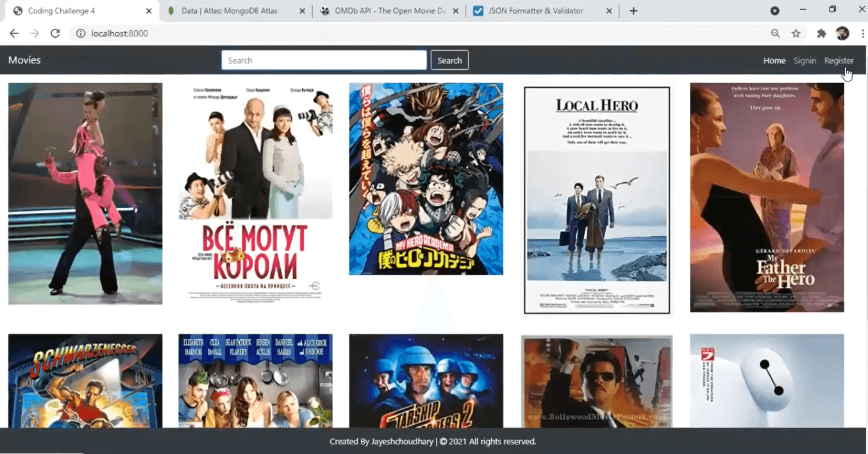Open the browser extensions puzzle icon
Viewport: 868px width, 454px height.
821,33
